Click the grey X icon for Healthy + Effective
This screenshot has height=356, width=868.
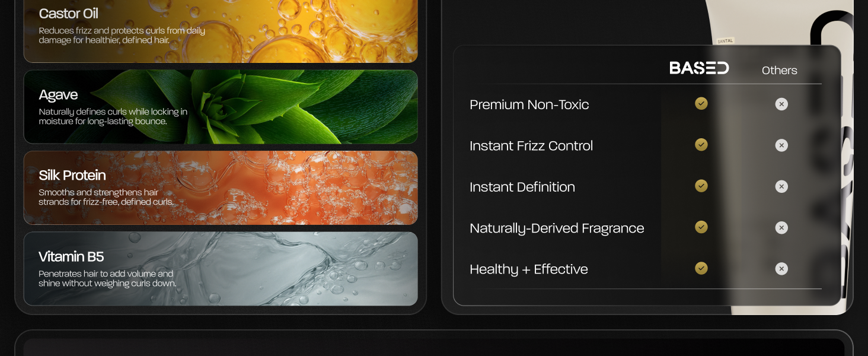[x=781, y=269]
